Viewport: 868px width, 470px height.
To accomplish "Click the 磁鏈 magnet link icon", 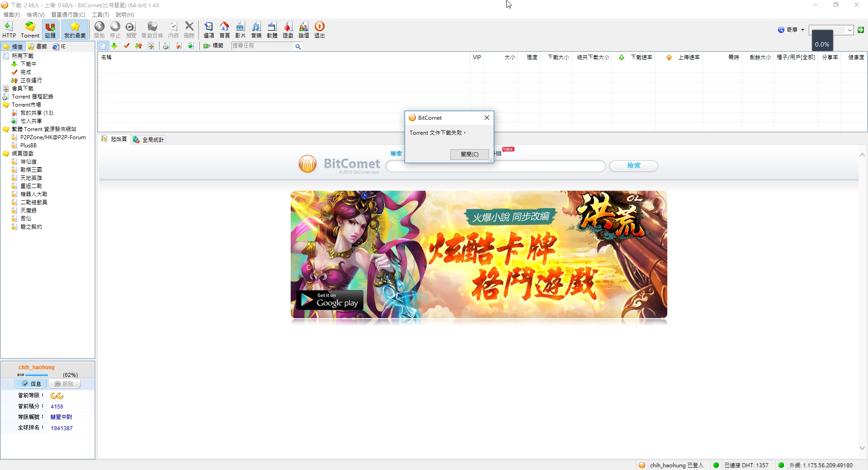I will [x=50, y=30].
